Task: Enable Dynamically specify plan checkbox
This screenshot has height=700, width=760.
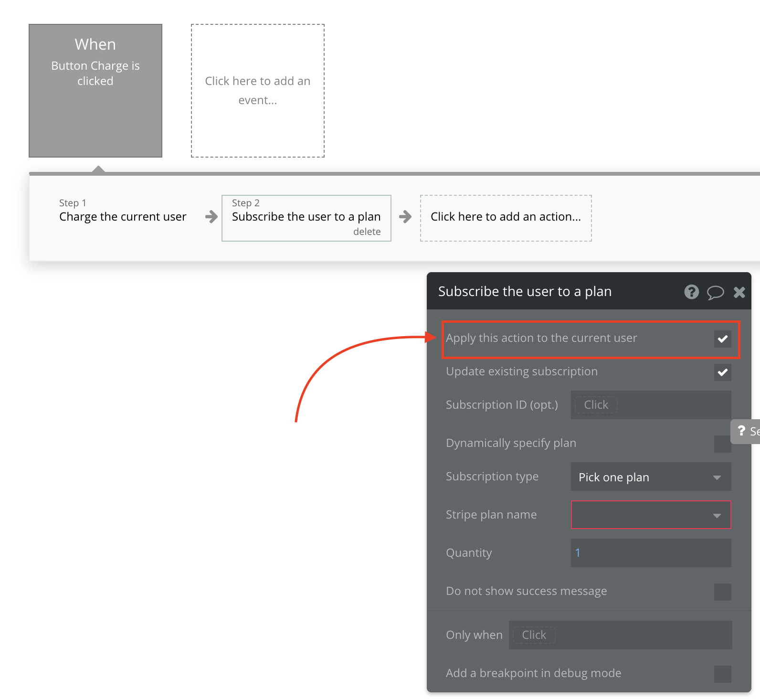Action: point(722,444)
